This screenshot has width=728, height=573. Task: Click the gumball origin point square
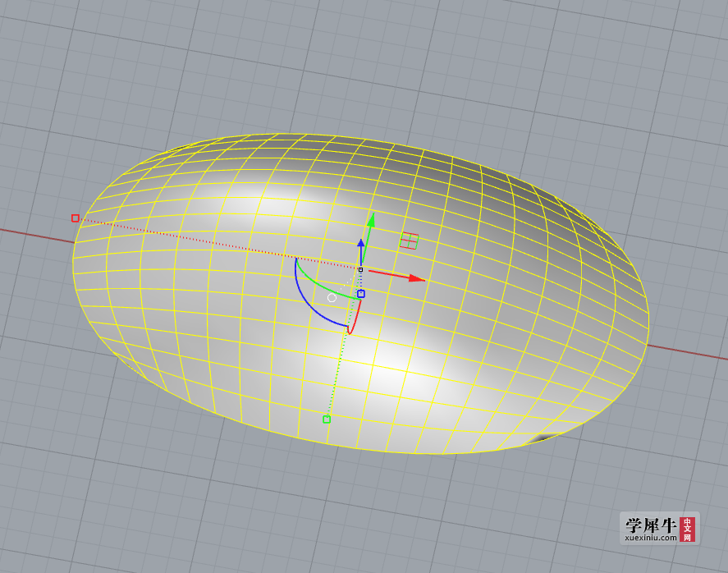[x=361, y=269]
